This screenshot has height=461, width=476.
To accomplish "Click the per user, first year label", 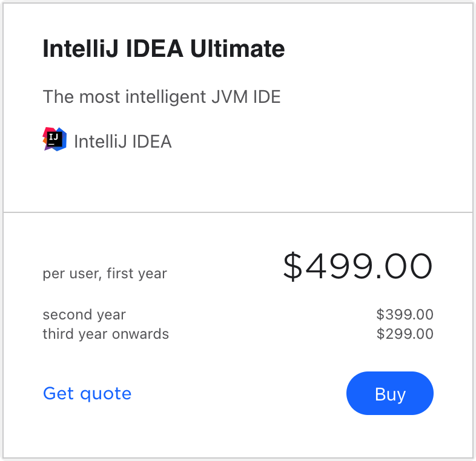I will tap(105, 273).
